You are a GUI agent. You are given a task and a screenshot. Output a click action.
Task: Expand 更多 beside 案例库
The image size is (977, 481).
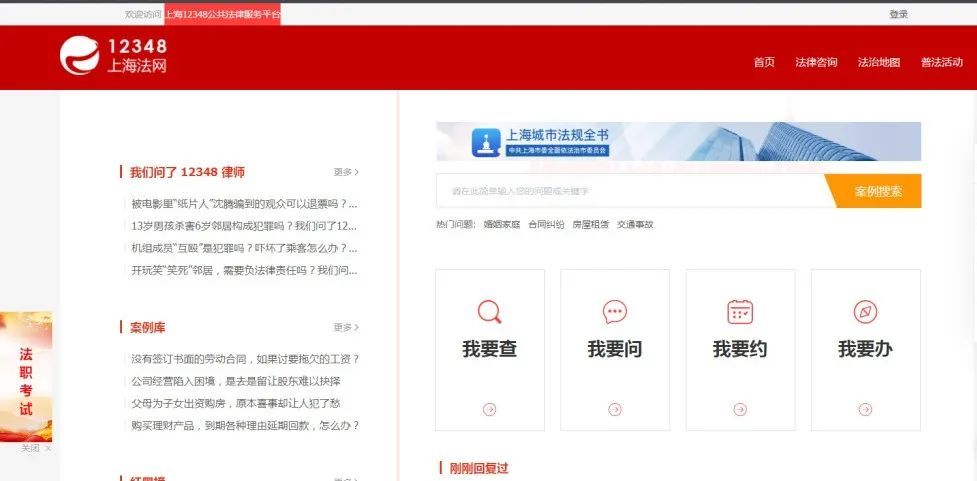coord(346,327)
